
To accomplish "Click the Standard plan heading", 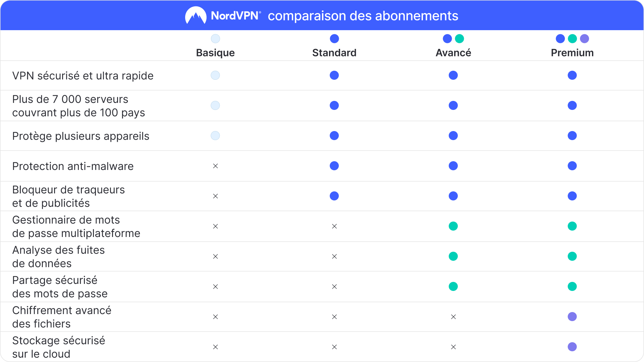I will (x=334, y=53).
